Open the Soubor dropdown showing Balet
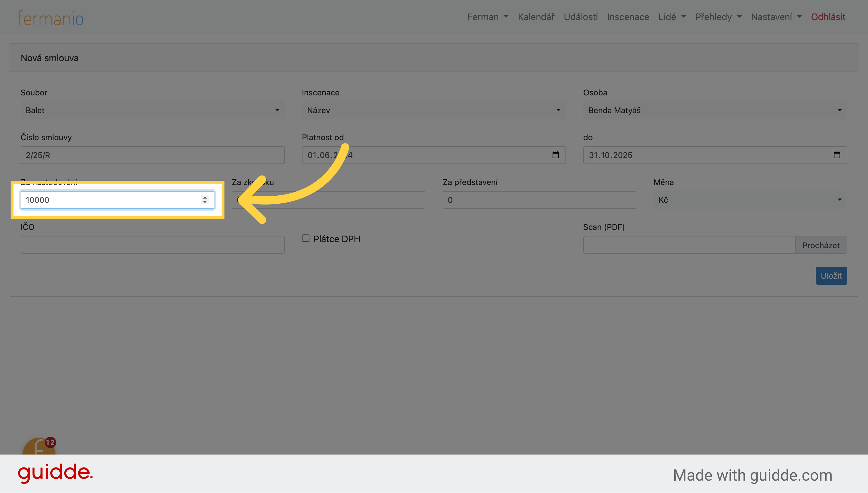 point(152,110)
